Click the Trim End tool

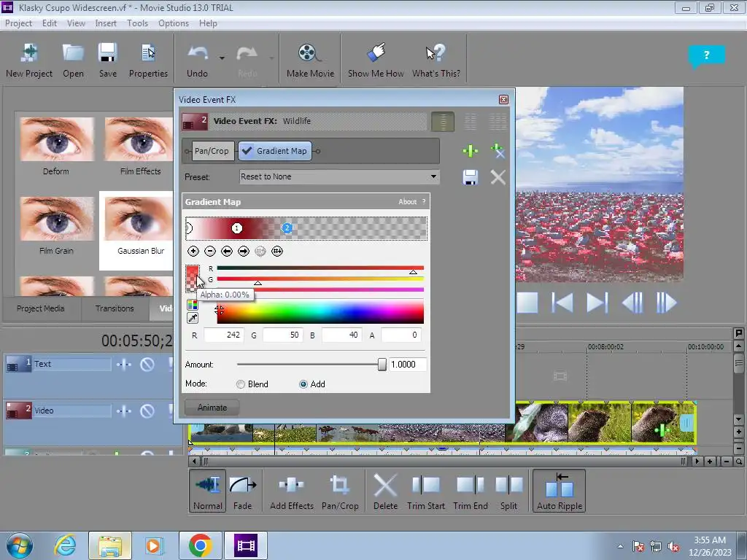(x=471, y=491)
